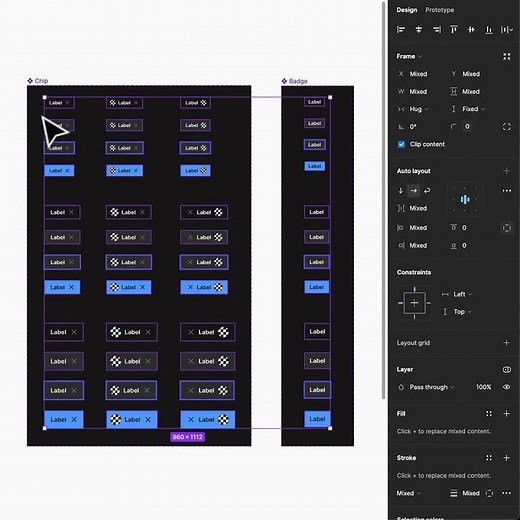Align horizontal centers
Image resolution: width=520 pixels, height=520 pixels.
419,30
